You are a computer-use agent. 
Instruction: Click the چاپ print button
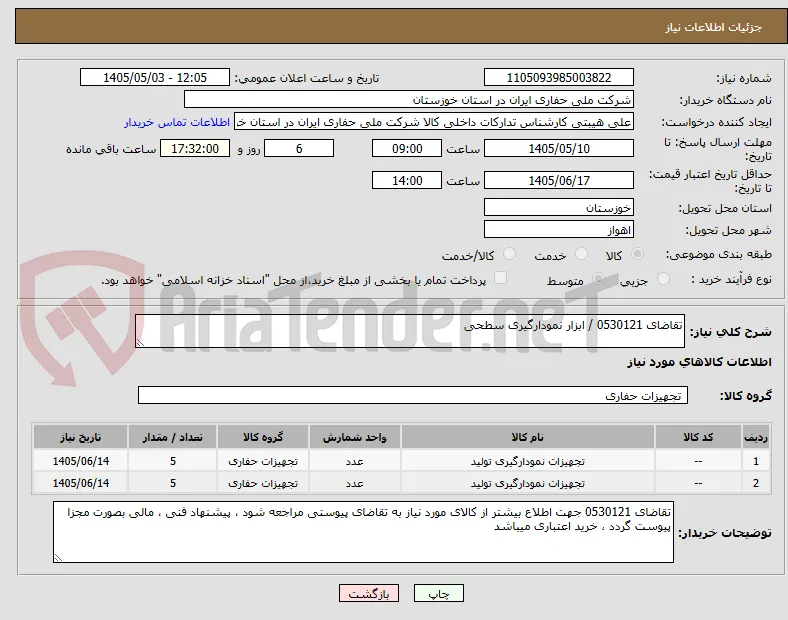(x=439, y=593)
